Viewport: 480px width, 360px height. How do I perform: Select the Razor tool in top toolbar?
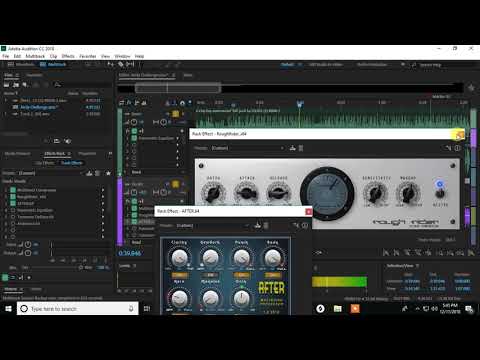point(121,64)
